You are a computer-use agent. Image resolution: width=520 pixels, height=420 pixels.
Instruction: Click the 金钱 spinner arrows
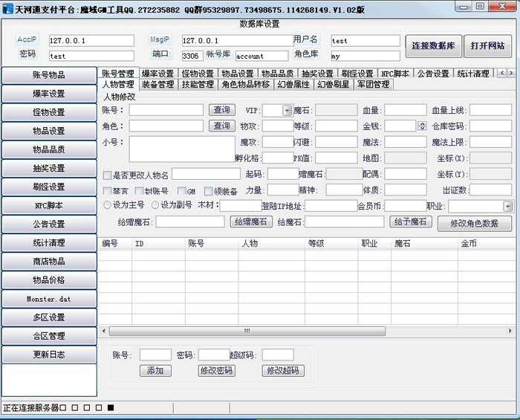[423, 126]
